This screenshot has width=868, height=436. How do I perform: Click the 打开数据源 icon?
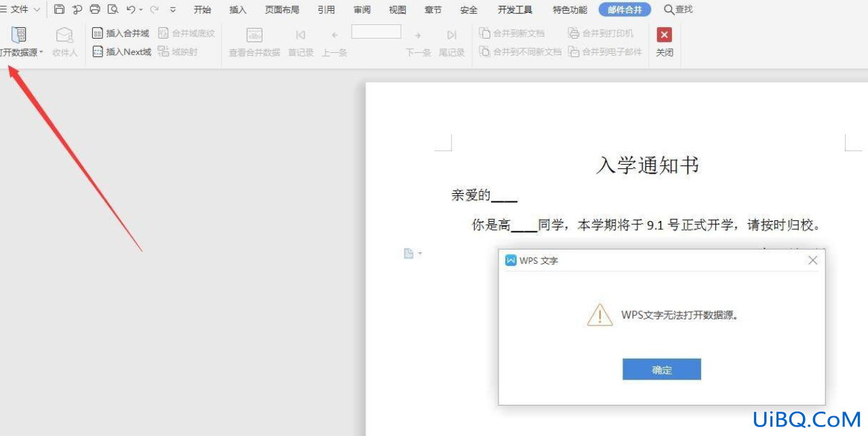point(19,35)
